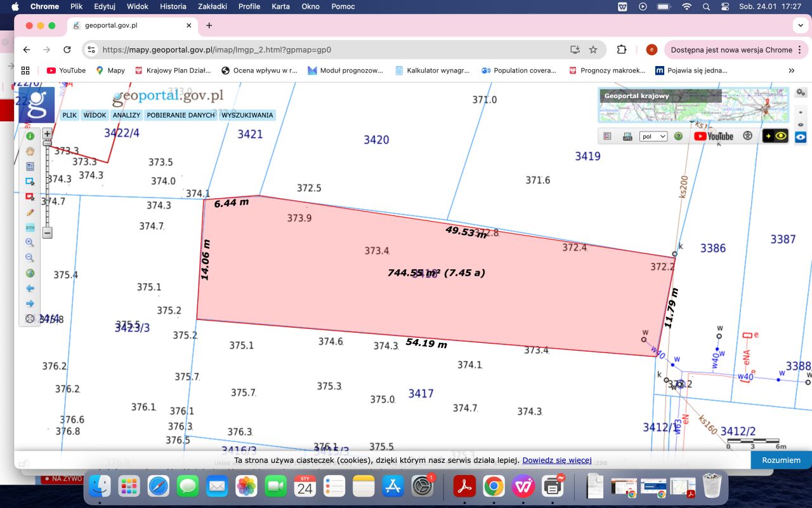This screenshot has height=508, width=812.
Task: Open the XYH coordinates tool
Action: [30, 227]
